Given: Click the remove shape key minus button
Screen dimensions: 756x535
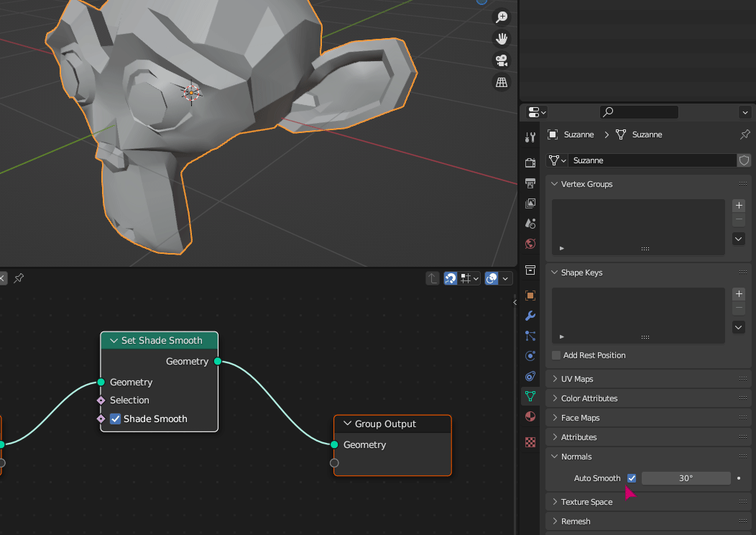Looking at the screenshot, I should (739, 308).
